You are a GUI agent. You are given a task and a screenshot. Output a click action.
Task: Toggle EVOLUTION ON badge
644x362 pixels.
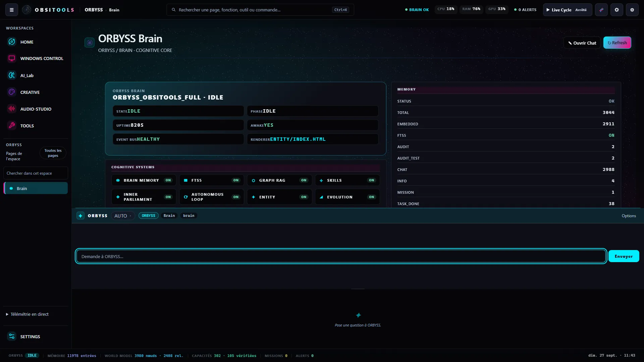tap(371, 197)
